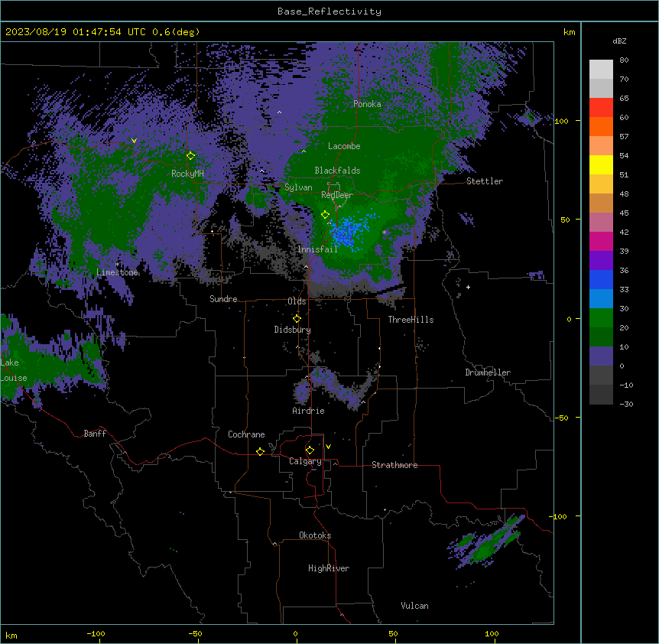Select the Cochrane label

coord(246,434)
